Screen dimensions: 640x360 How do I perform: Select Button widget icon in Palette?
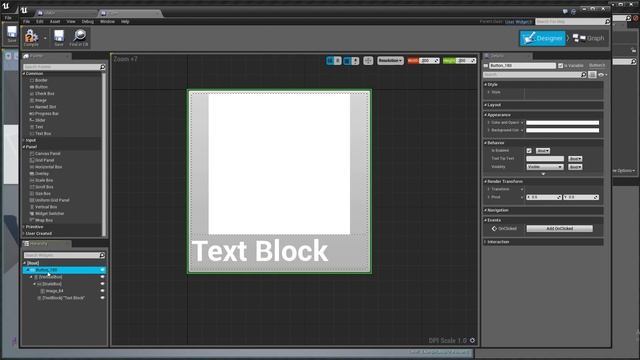pos(32,87)
